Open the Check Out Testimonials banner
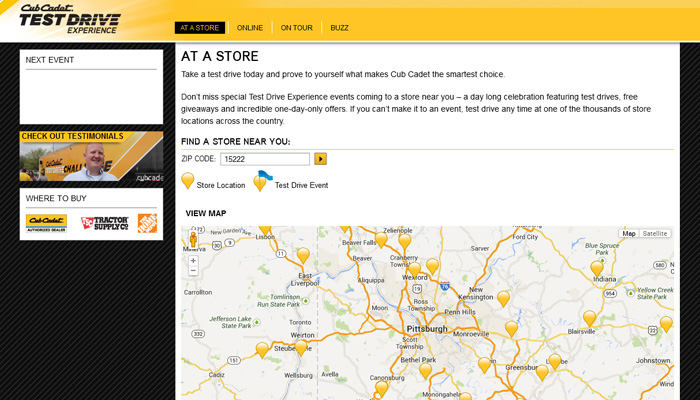 91,156
